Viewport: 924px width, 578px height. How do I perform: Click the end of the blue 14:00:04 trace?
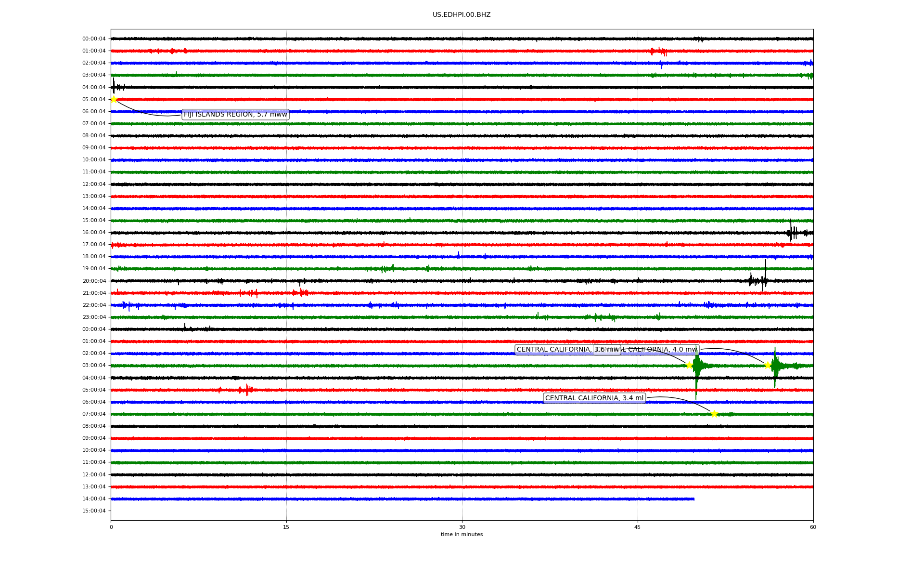click(693, 499)
